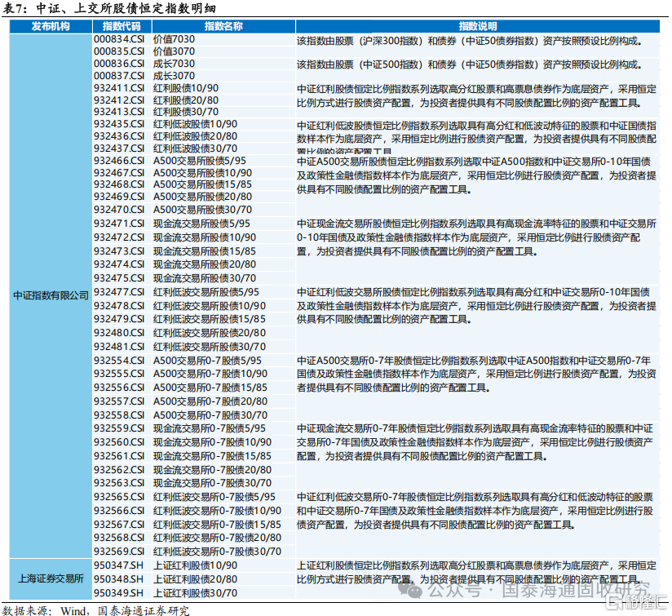This screenshot has width=672, height=616.
Task: Select 红利低波交易所股债20/80 cell
Action: [x=210, y=333]
